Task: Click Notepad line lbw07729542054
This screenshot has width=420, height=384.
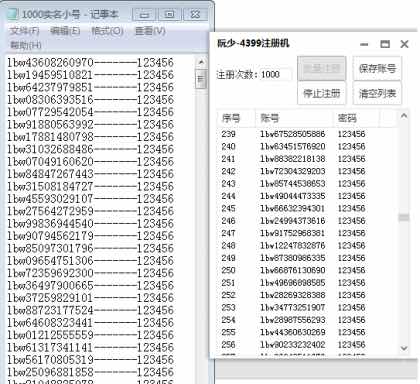Action: click(x=91, y=112)
